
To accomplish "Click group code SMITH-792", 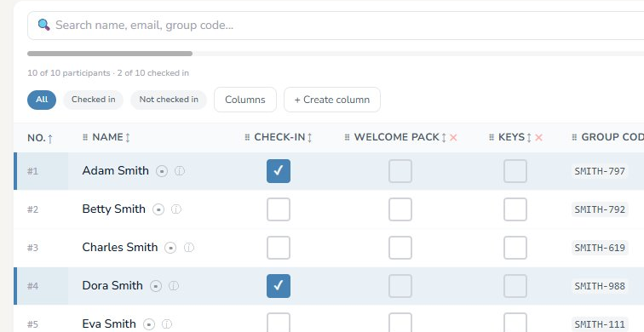I will (600, 209).
